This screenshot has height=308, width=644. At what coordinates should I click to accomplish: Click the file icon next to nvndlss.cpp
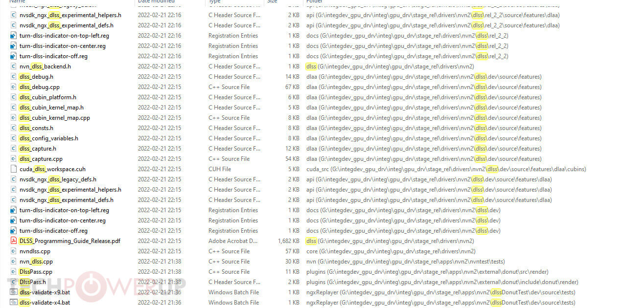14,251
